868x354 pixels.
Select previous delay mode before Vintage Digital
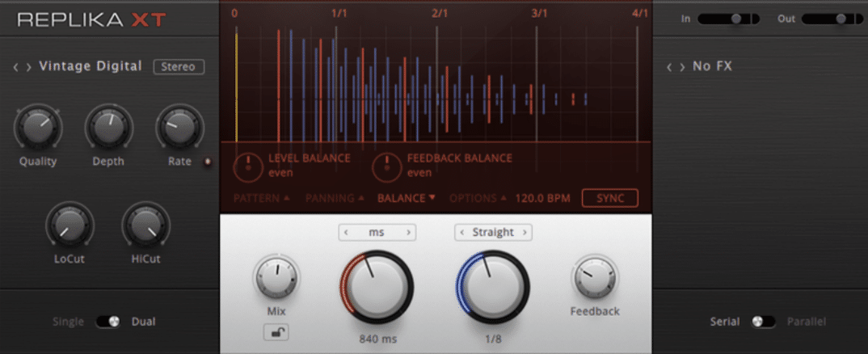[x=15, y=67]
